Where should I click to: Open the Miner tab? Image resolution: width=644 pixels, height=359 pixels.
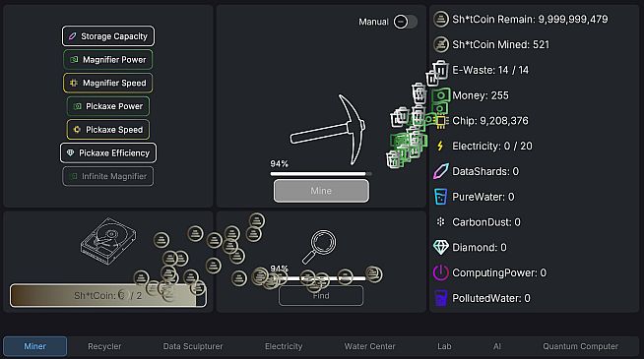(x=34, y=346)
